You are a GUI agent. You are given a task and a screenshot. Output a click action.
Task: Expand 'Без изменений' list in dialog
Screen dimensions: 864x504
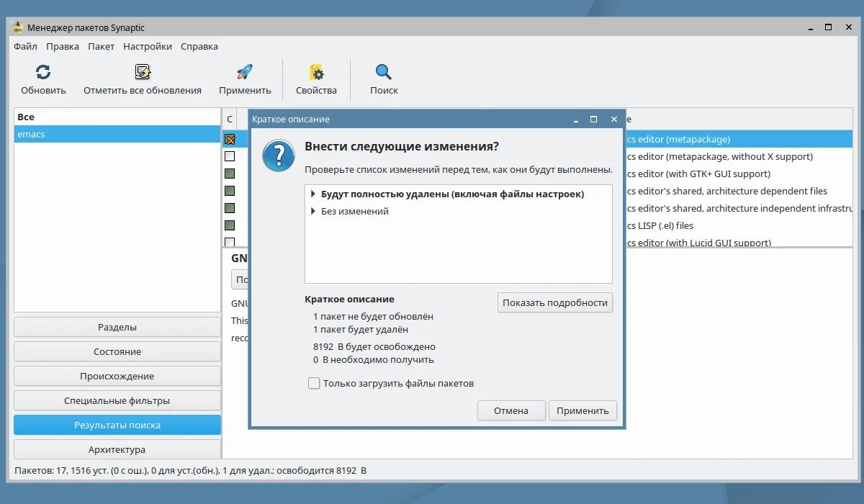(313, 212)
